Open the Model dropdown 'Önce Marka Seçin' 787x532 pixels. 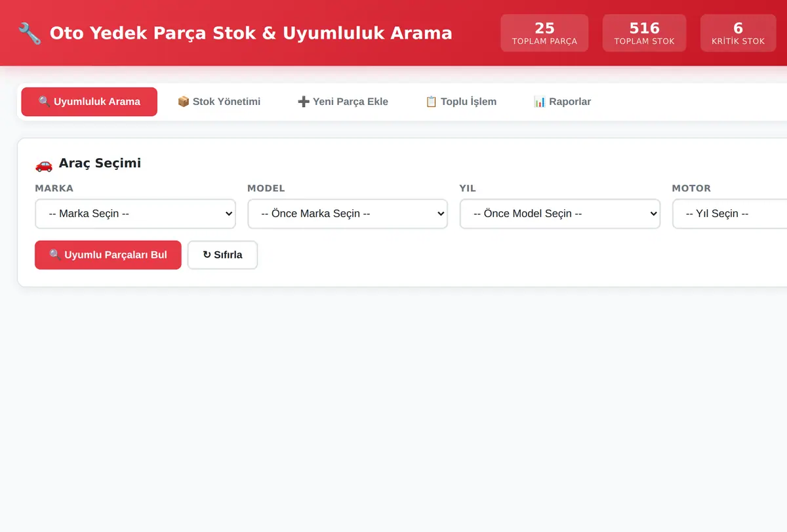[x=348, y=214]
